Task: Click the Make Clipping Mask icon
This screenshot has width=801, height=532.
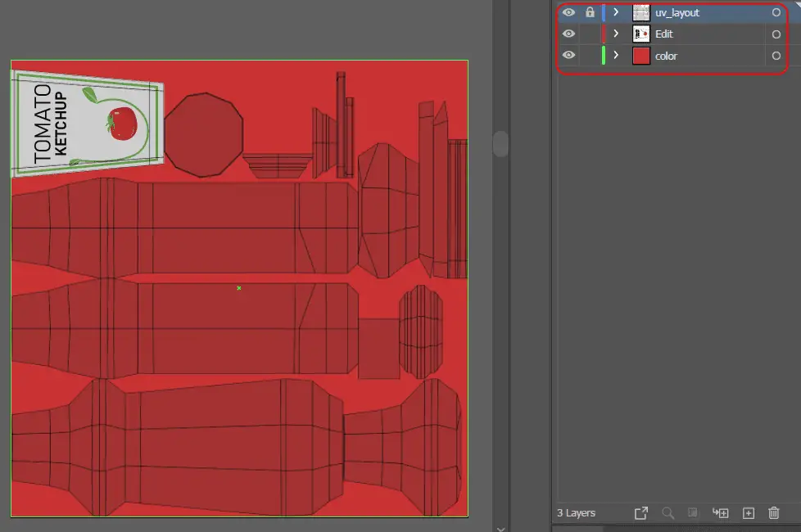Action: 693,512
